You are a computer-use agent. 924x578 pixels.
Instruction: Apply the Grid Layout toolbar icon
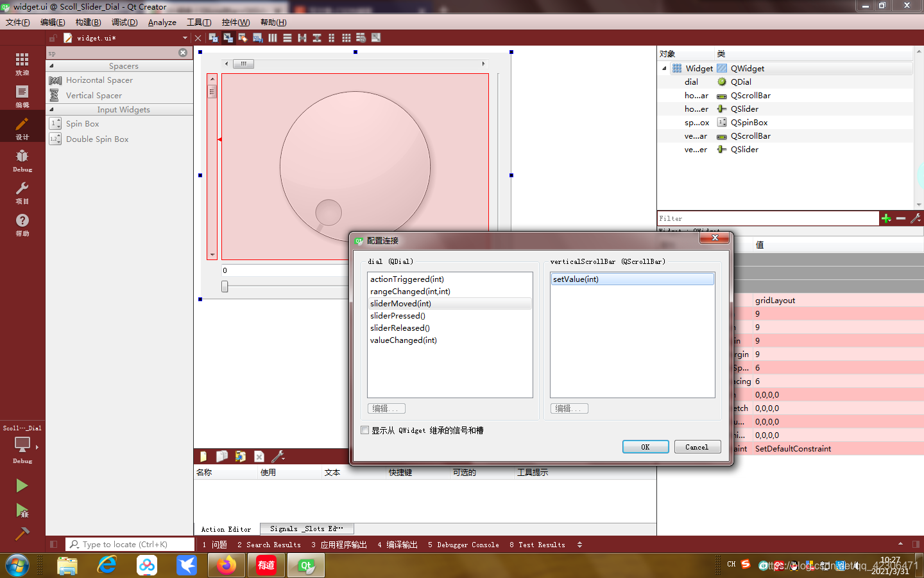tap(346, 38)
